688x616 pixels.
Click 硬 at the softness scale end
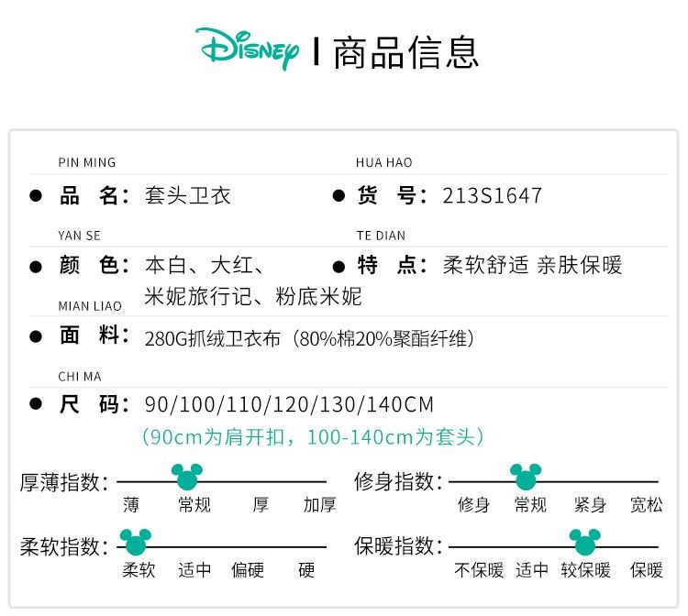point(306,570)
